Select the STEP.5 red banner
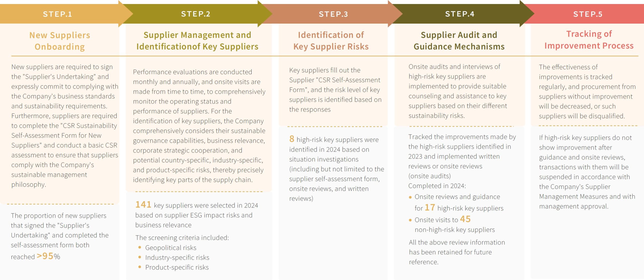This screenshot has height=280, width=644. click(x=588, y=14)
